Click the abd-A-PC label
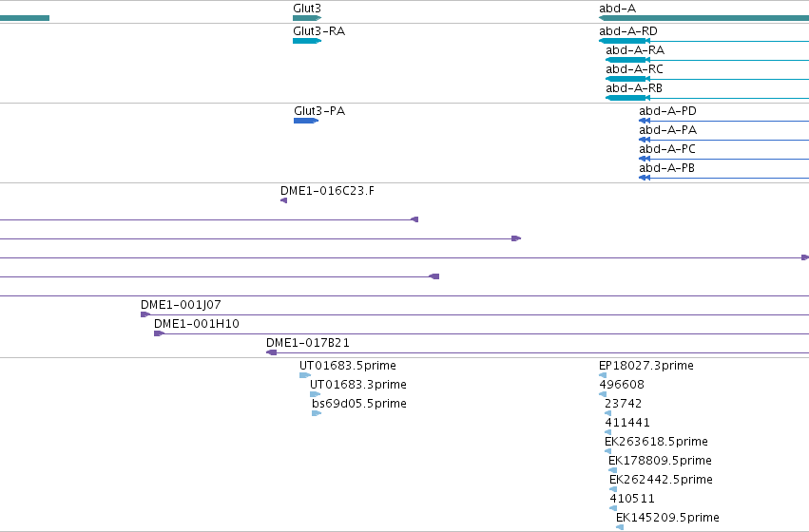This screenshot has height=532, width=809. click(667, 149)
